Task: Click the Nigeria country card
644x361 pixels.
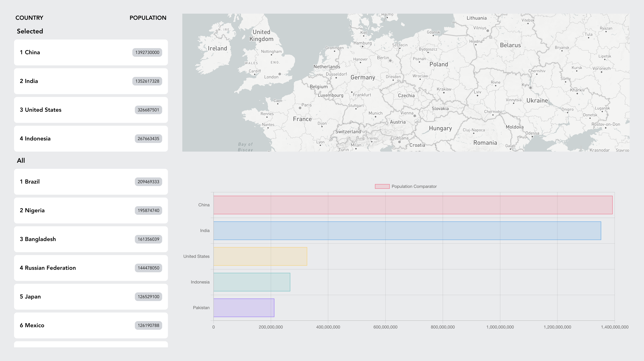Action: point(91,210)
